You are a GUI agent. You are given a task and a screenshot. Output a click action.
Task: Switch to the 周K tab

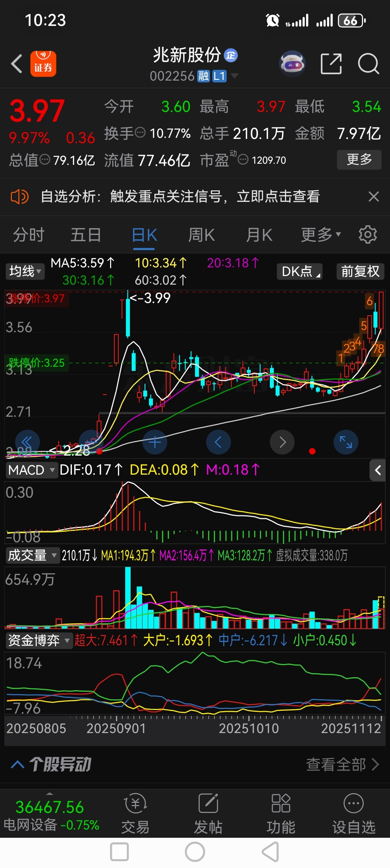tap(201, 235)
